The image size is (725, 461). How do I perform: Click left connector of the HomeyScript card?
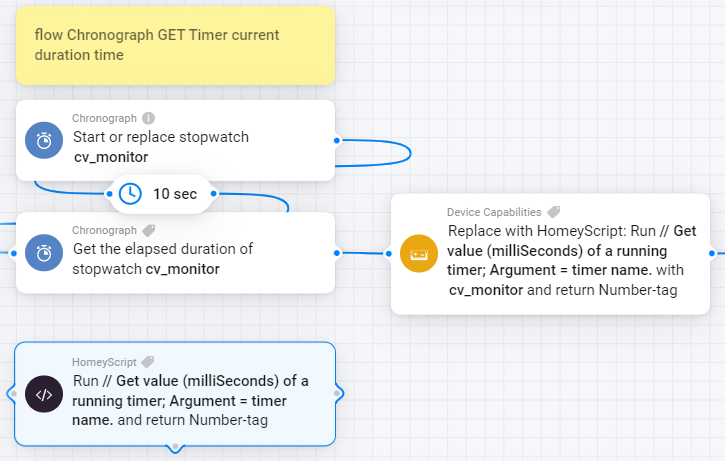click(13, 394)
